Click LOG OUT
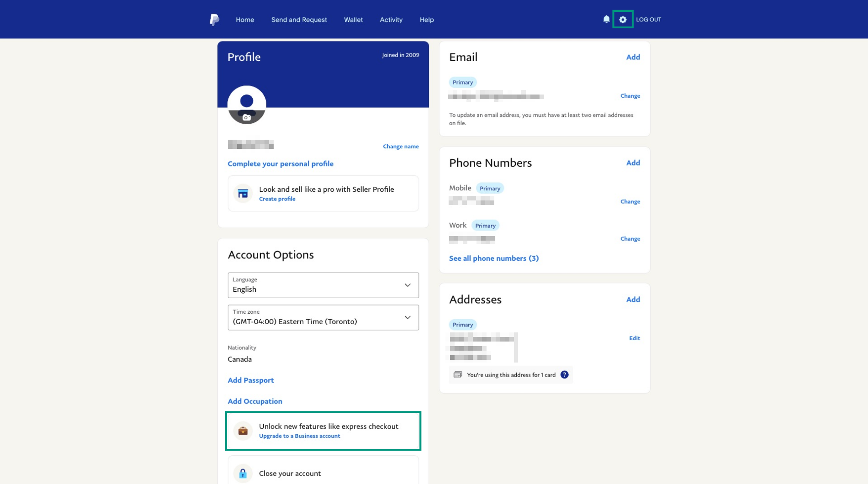Screen dimensions: 868x484 pos(649,20)
